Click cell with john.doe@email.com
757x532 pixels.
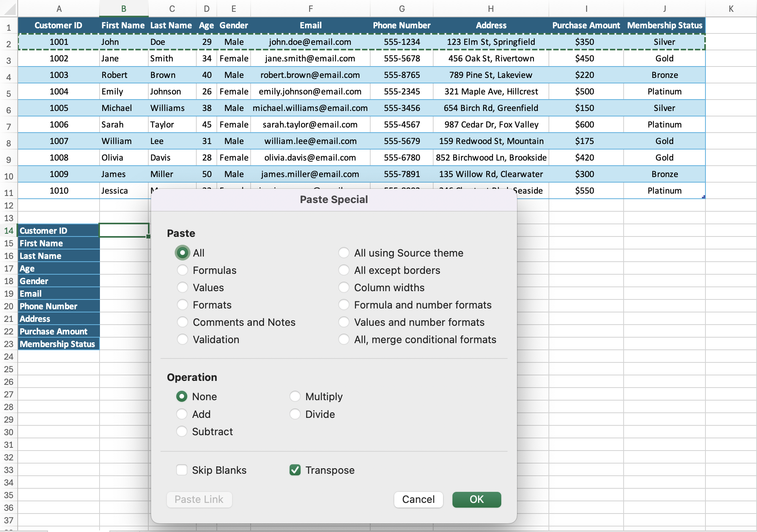(310, 42)
